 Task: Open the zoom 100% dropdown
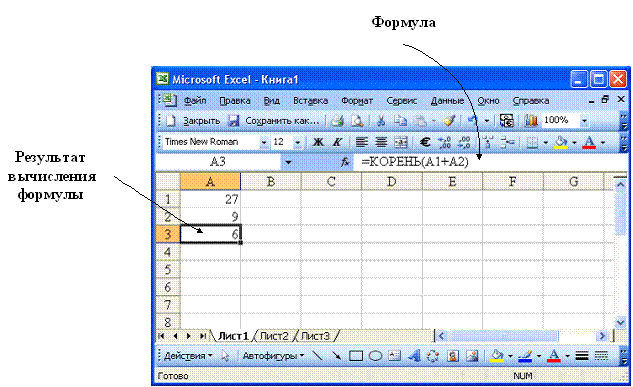584,121
